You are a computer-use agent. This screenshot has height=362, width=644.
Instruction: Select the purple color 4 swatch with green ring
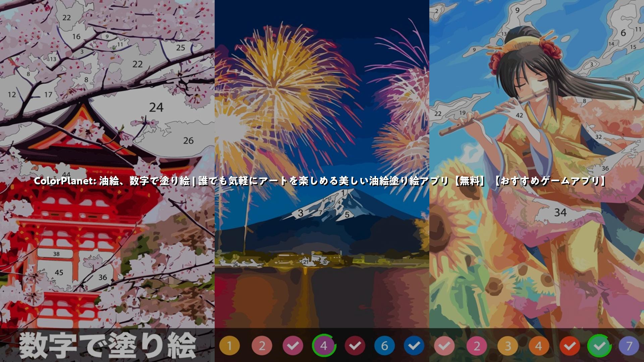pos(324,345)
